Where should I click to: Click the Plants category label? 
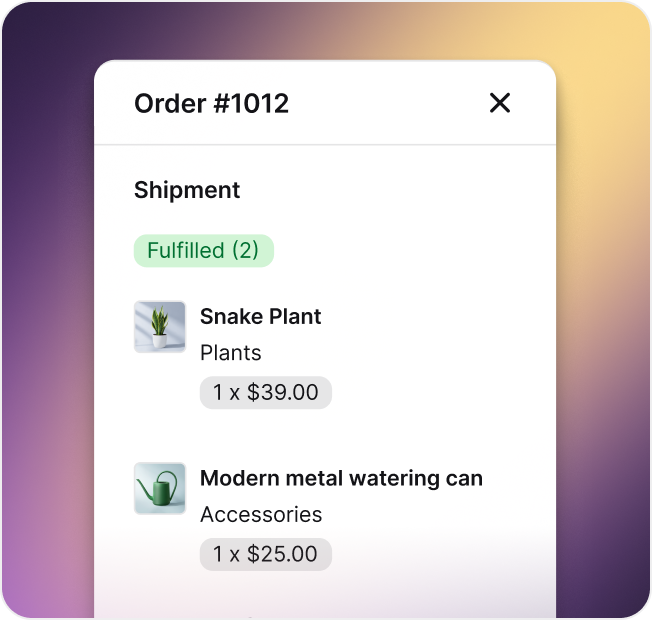(x=230, y=353)
